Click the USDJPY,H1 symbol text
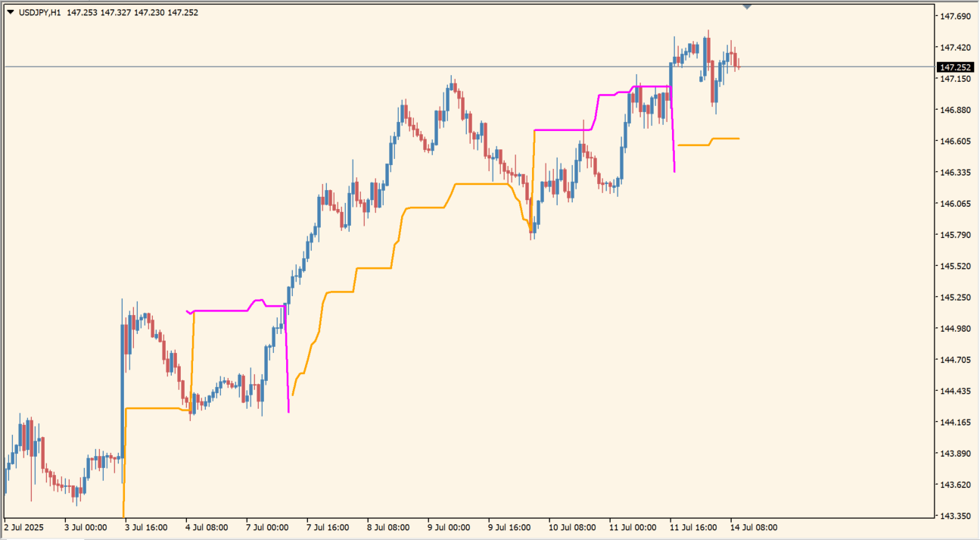 tap(39, 12)
